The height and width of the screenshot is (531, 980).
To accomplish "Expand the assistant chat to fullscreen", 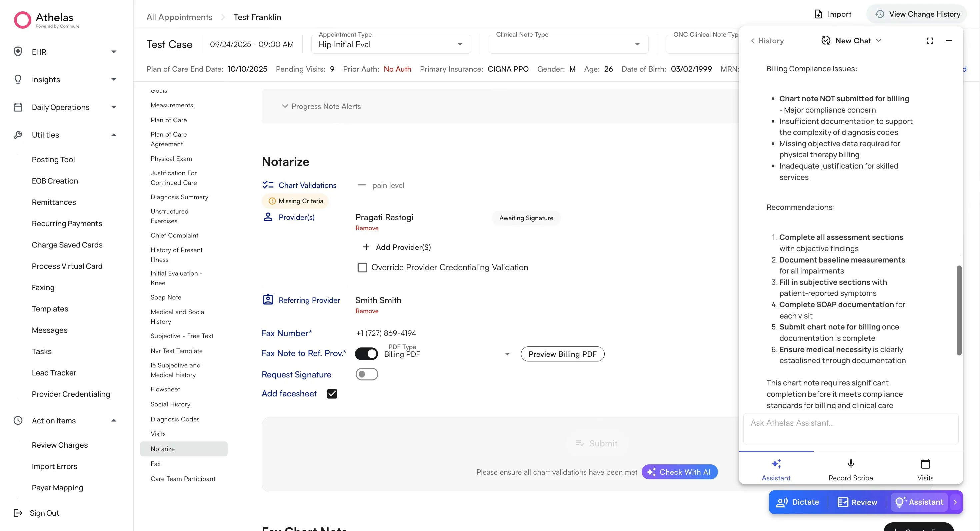I will 930,41.
